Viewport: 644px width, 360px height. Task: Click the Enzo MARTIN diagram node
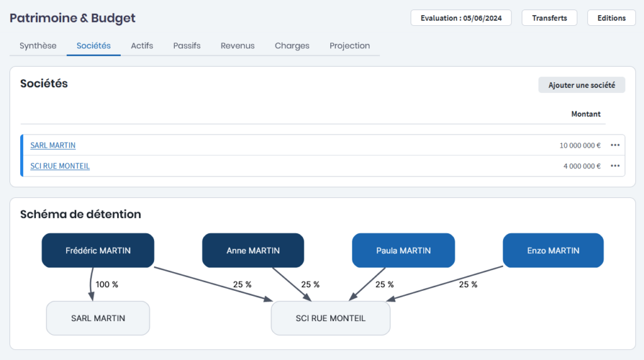pos(553,250)
